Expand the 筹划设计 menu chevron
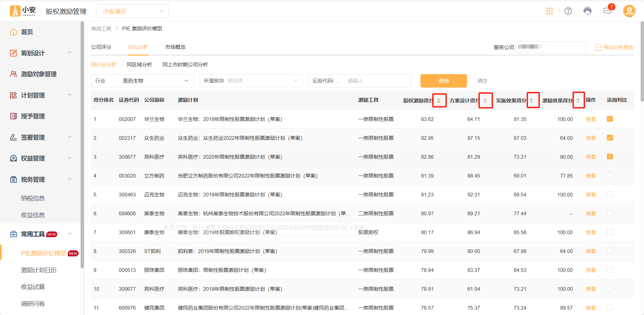This screenshot has width=644, height=315. [70, 53]
